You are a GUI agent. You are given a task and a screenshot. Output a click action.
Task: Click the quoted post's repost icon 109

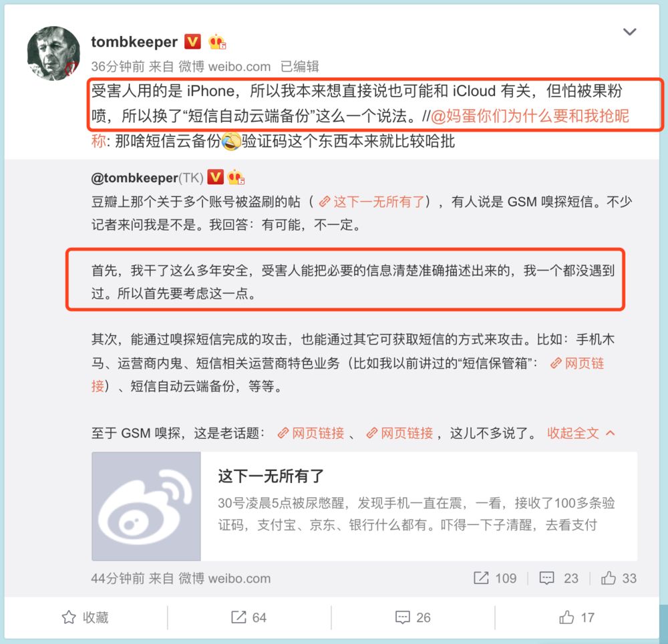pos(495,578)
